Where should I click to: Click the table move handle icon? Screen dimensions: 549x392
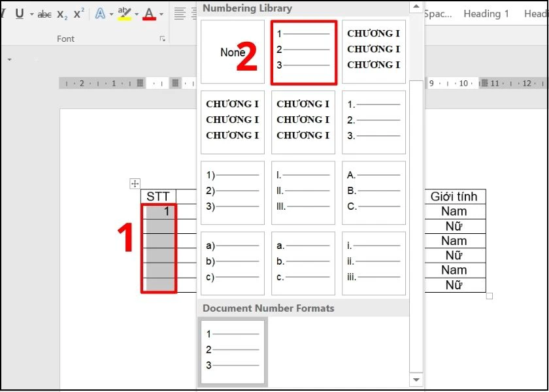pyautogui.click(x=135, y=184)
